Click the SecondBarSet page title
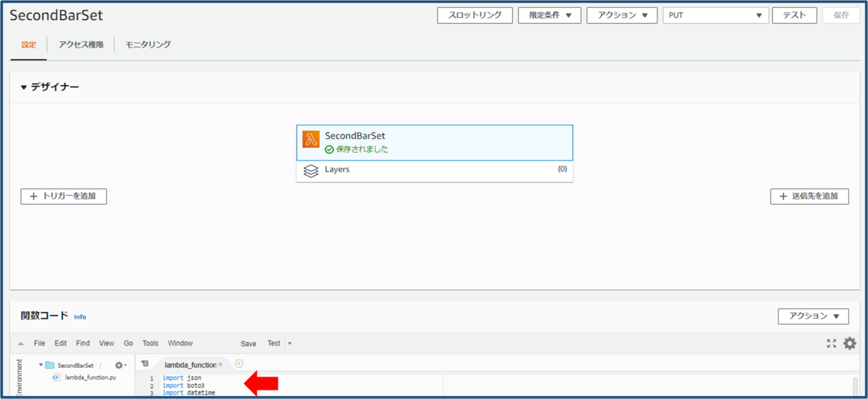Viewport: 868px width, 399px height. tap(56, 17)
